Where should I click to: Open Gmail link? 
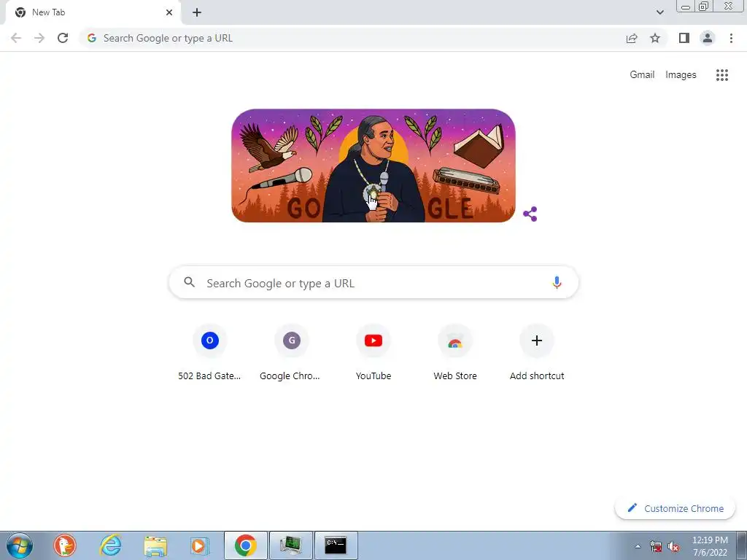coord(642,75)
